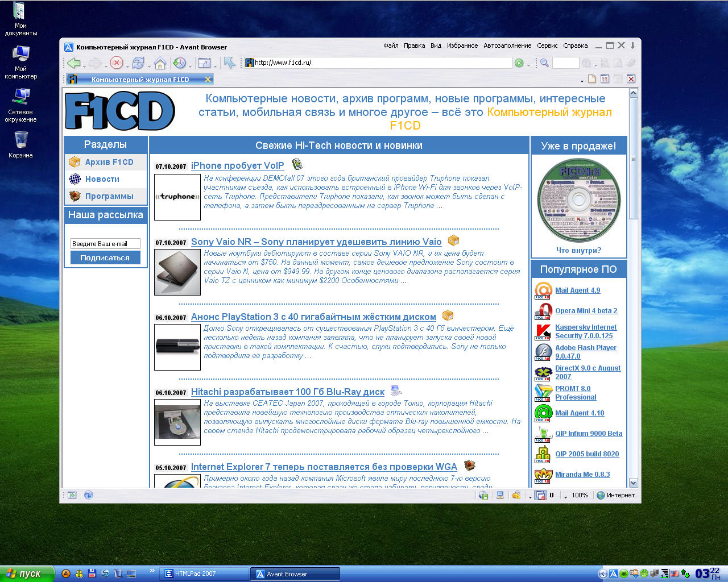Click the search box next to magnifier
728x582 pixels.
(565, 63)
